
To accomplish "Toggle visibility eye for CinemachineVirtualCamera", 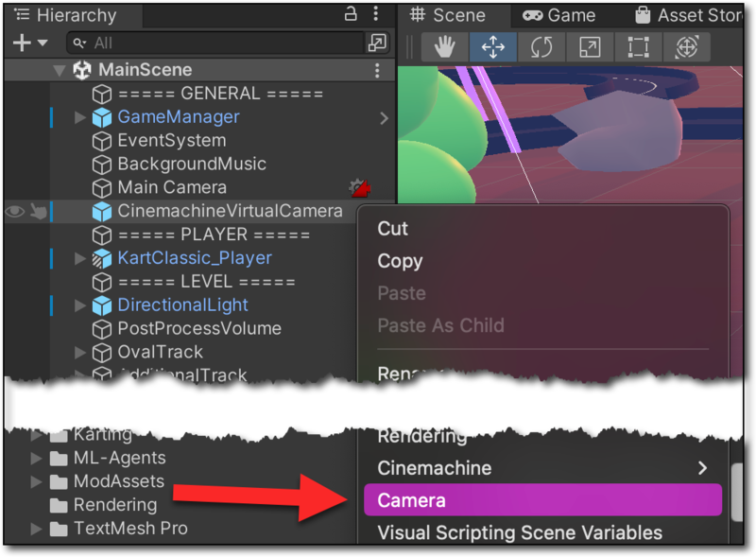I will coord(14,211).
